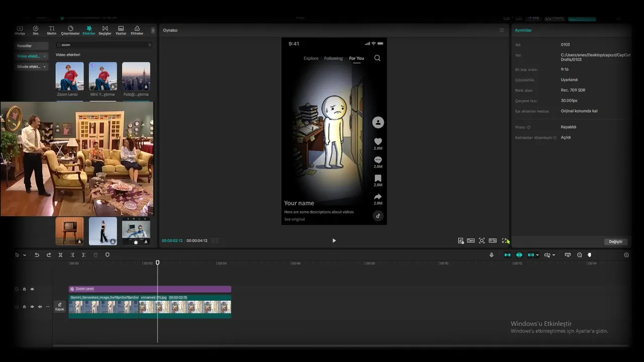Download the standing woman effect thumbnail
The width and height of the screenshot is (644, 362).
coord(113,241)
